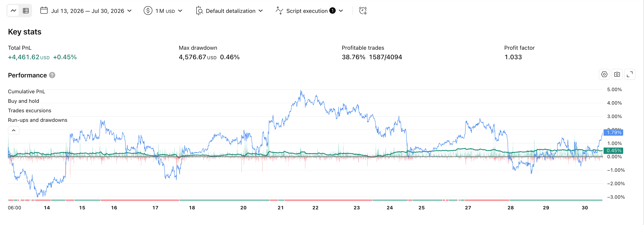Open help for Performance section
The height and width of the screenshot is (225, 644).
52,75
